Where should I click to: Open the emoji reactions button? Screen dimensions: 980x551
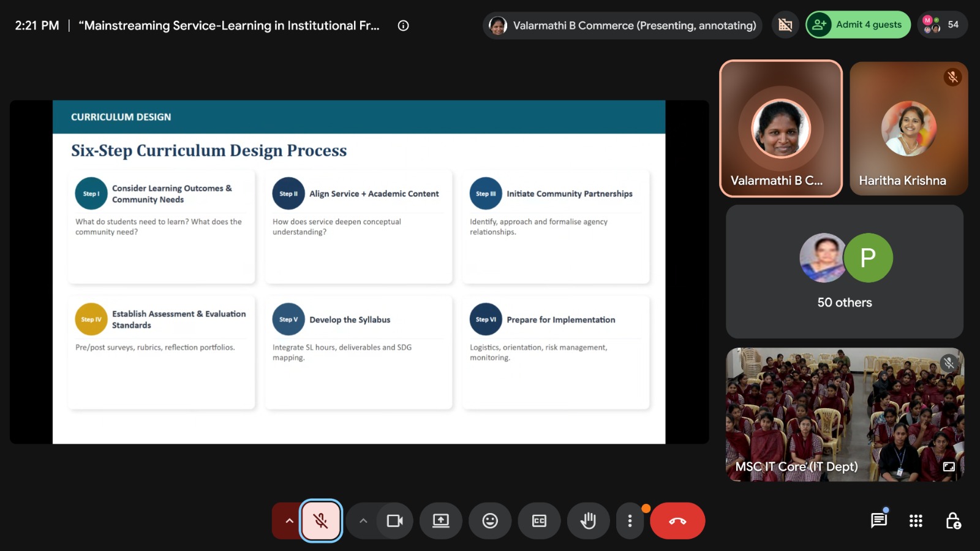click(x=490, y=521)
